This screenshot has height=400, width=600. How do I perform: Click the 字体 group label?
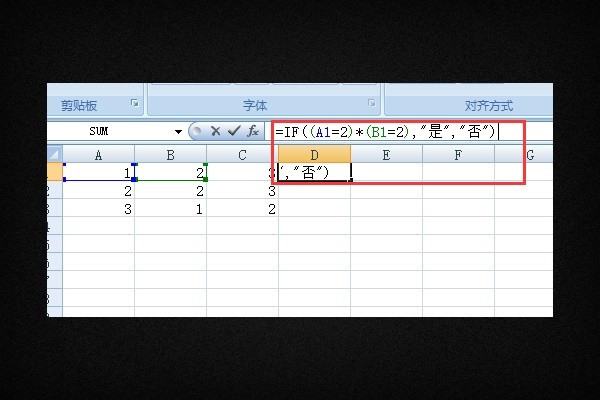pos(255,105)
